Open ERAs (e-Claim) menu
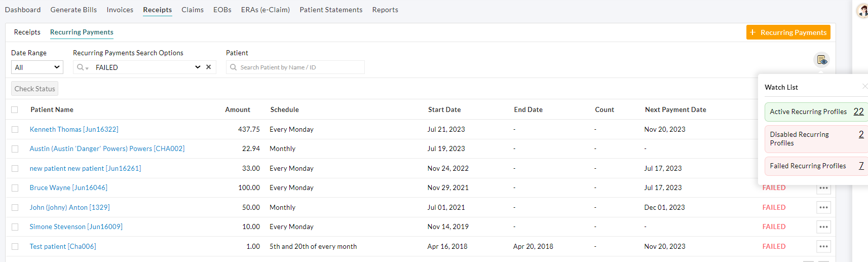The image size is (868, 262). (x=266, y=10)
